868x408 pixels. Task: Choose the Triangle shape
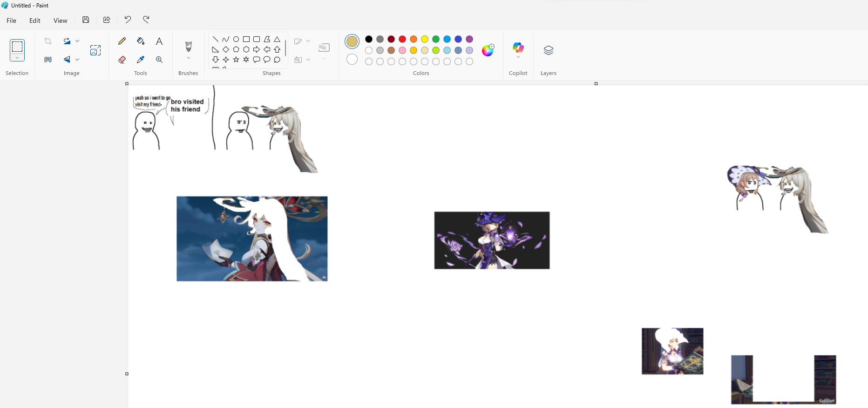tap(277, 39)
